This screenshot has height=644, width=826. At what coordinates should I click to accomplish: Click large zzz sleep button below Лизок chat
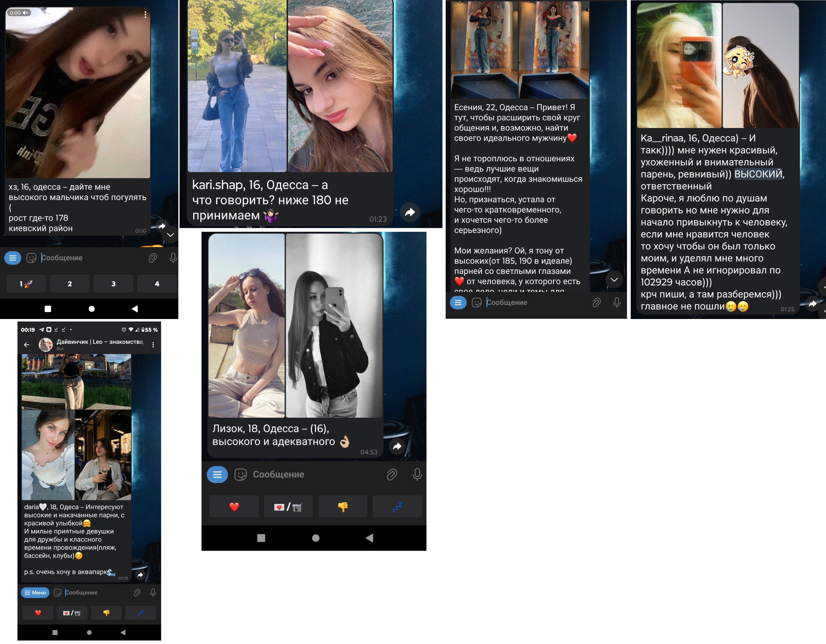[397, 507]
